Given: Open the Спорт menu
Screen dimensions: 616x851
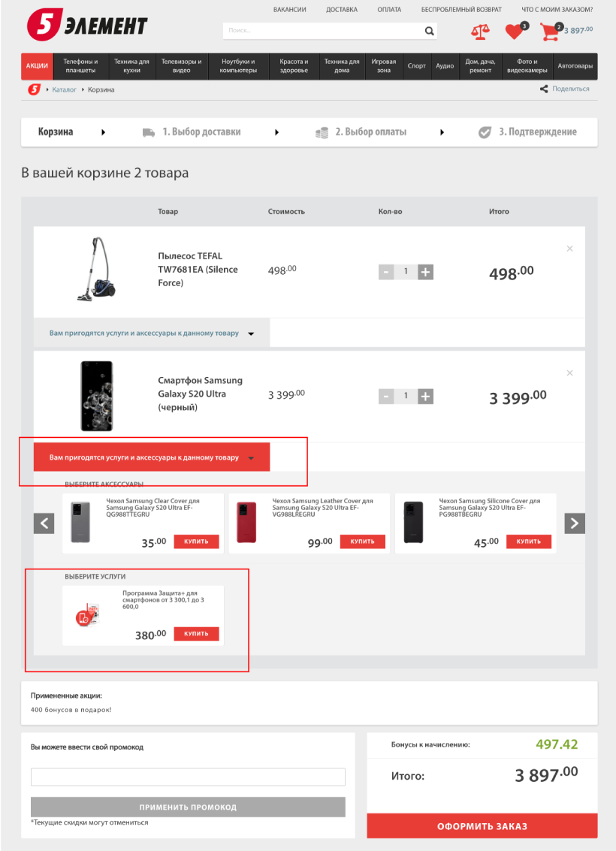Looking at the screenshot, I should pos(417,66).
